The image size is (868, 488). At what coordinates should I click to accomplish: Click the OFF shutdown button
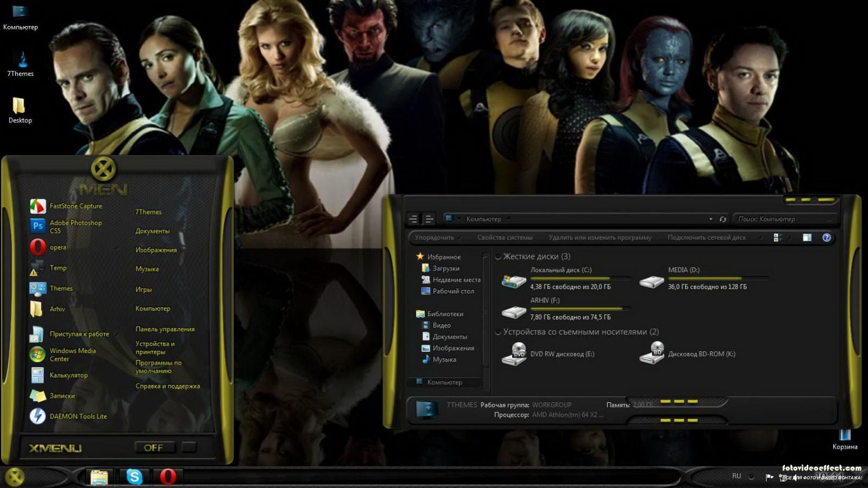coord(155,447)
